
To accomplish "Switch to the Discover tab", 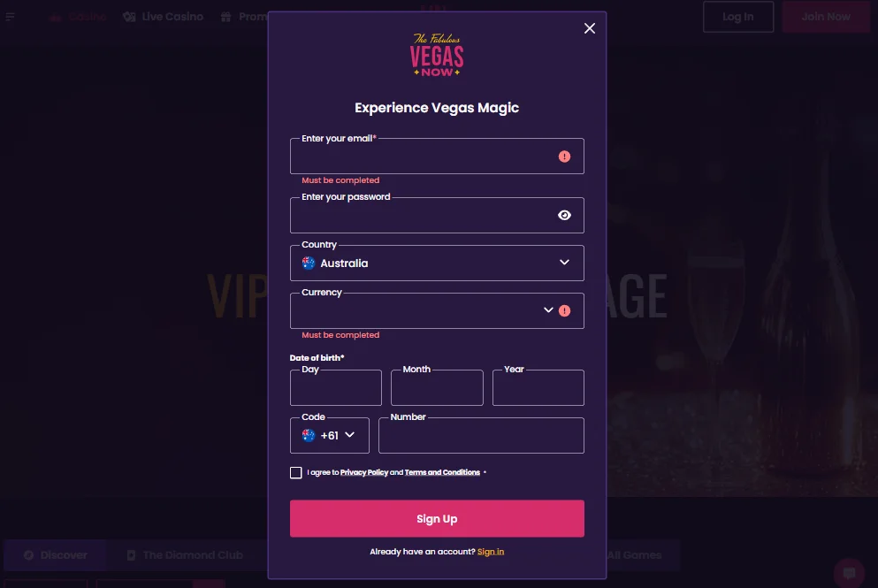I will [55, 554].
